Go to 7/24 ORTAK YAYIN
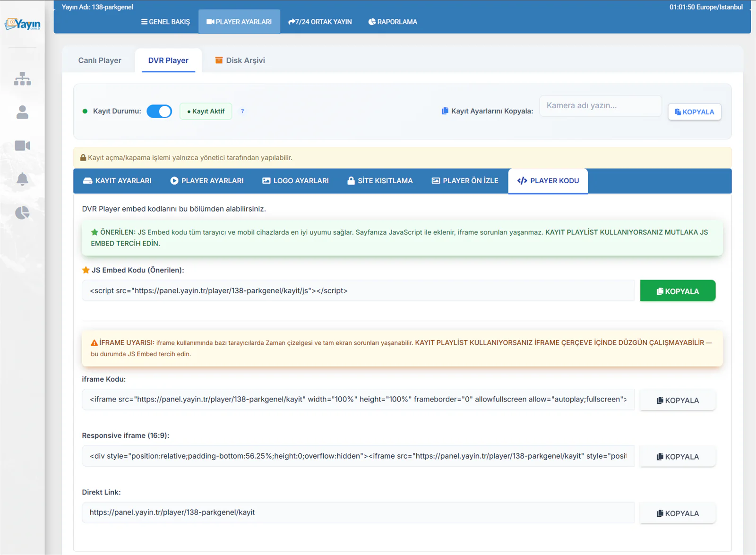The width and height of the screenshot is (756, 555). [320, 22]
